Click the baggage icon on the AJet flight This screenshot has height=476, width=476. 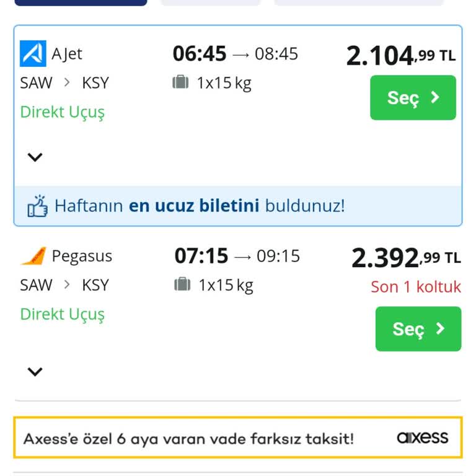tap(180, 82)
